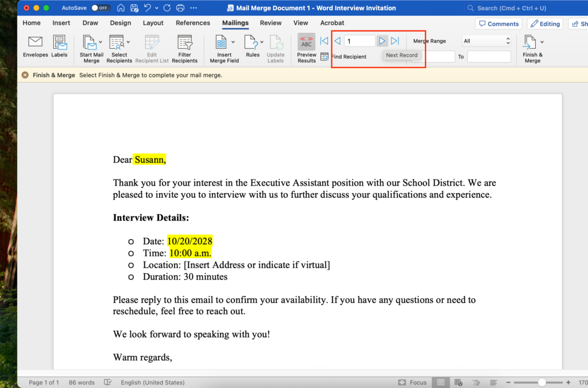Switch to the References tab

[192, 23]
